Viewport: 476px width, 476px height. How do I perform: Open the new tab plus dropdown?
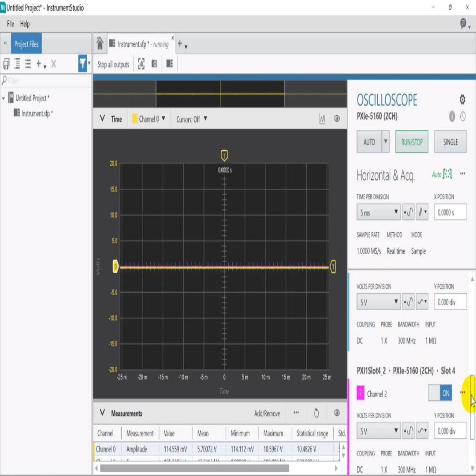tap(182, 45)
